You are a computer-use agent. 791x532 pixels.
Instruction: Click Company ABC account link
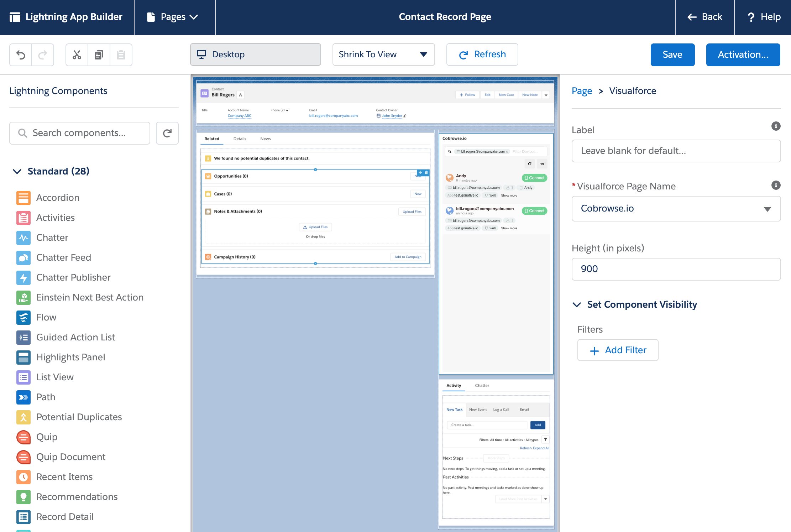(240, 116)
